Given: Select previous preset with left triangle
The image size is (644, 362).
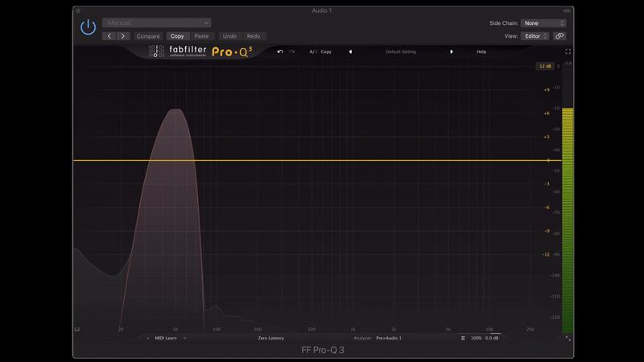Looking at the screenshot, I should (x=350, y=51).
